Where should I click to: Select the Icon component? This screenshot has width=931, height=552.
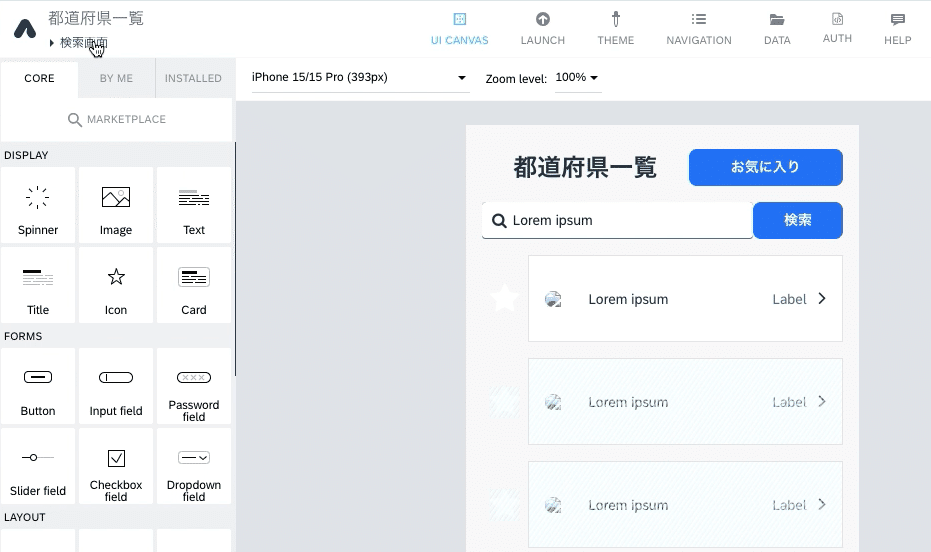pyautogui.click(x=116, y=285)
